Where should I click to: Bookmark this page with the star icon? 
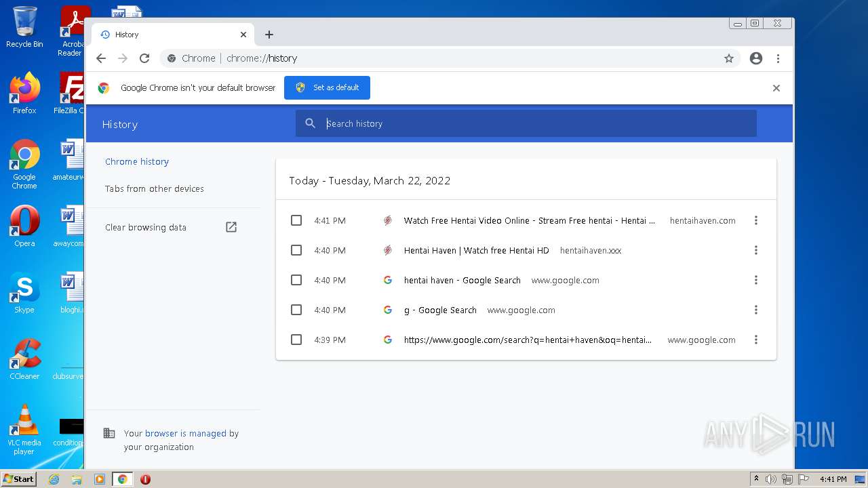tap(729, 58)
